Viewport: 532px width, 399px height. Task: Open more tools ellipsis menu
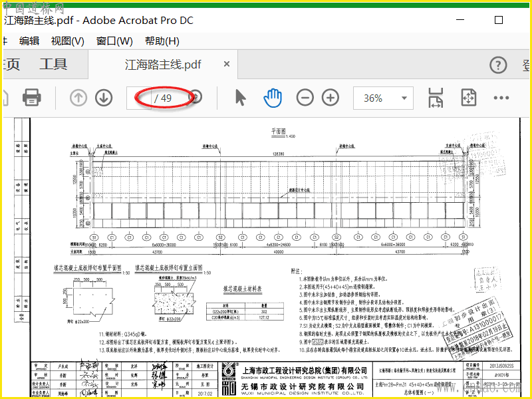(501, 98)
